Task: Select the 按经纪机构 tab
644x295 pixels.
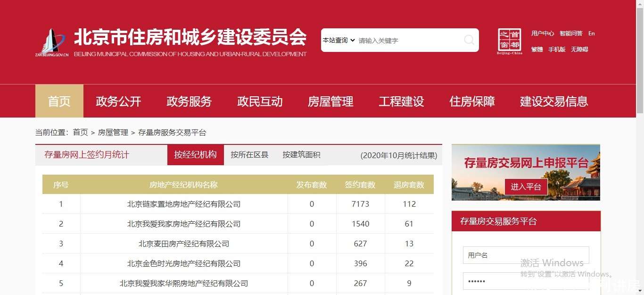Action: 196,155
